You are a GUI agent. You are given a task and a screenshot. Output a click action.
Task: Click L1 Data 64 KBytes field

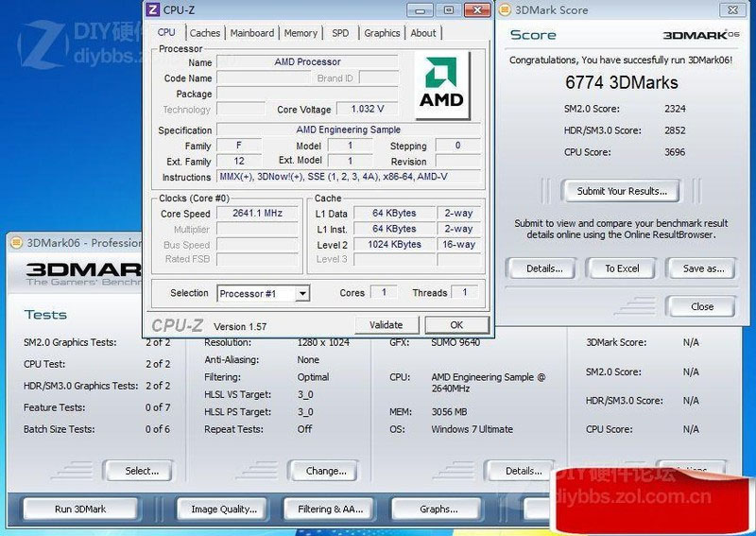pyautogui.click(x=394, y=214)
